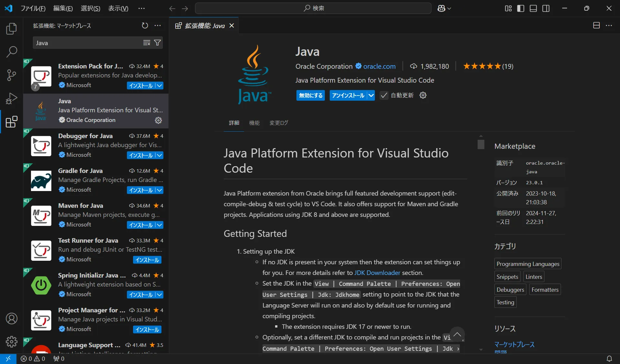Toggle the 自動更新 auto update checkbox

(384, 95)
